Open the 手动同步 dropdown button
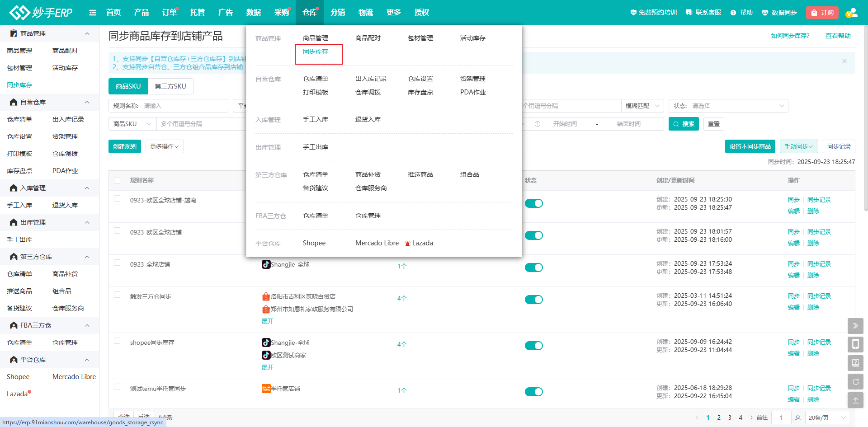This screenshot has height=427, width=868. click(x=798, y=146)
